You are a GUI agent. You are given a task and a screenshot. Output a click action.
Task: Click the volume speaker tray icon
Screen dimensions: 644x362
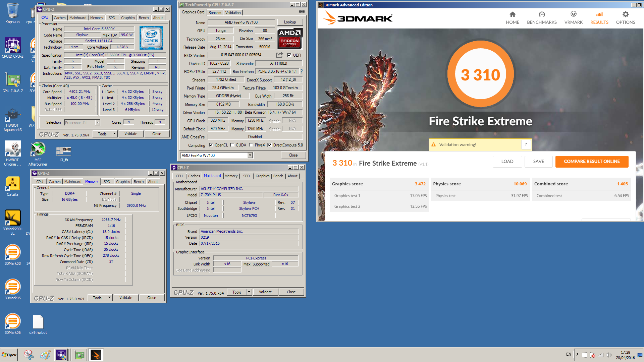[609, 355]
